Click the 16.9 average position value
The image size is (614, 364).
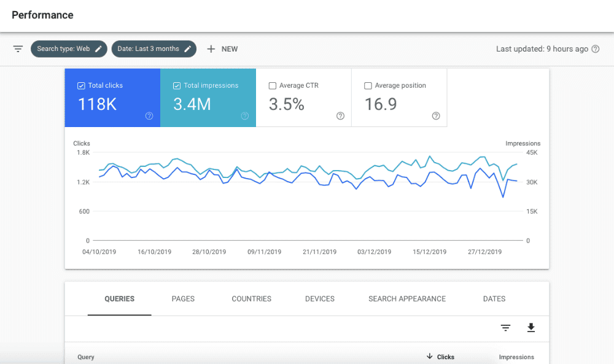[381, 104]
